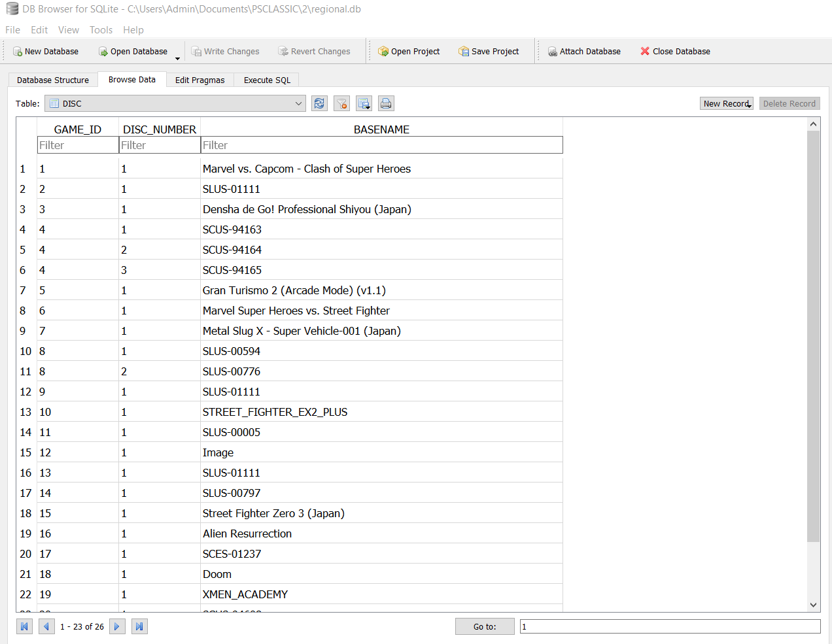Click the New Database toolbar button
This screenshot has height=644, width=832.
46,51
